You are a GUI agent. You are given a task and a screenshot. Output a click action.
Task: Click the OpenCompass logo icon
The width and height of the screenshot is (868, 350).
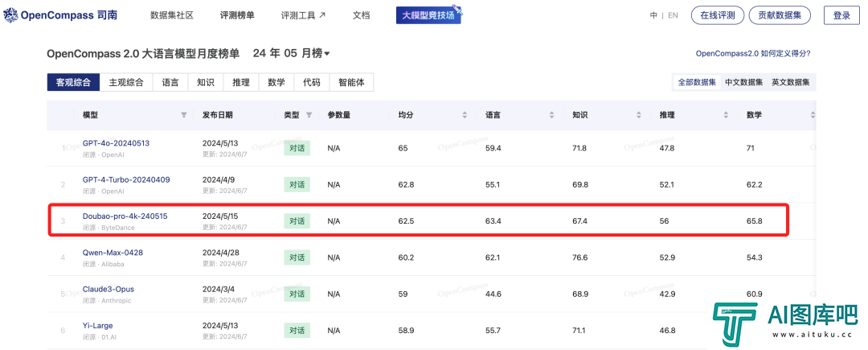(11, 15)
